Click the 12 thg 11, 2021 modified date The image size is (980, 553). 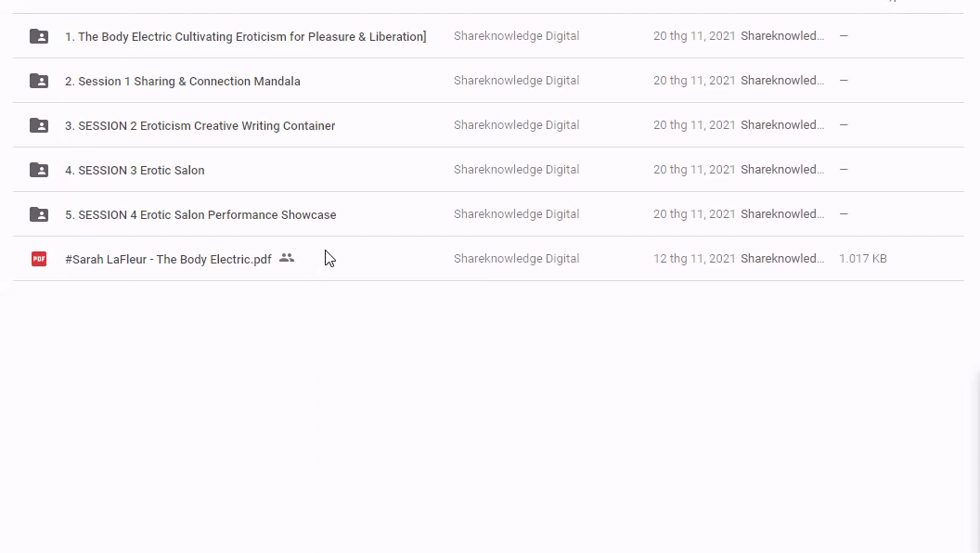pyautogui.click(x=694, y=259)
